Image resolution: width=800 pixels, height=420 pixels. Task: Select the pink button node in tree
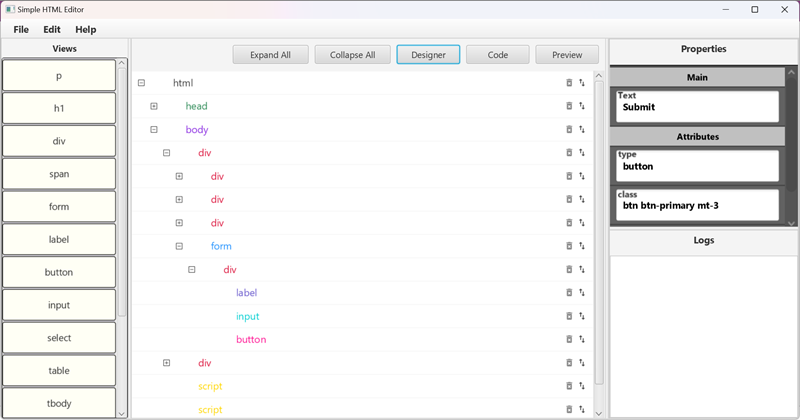pyautogui.click(x=251, y=339)
